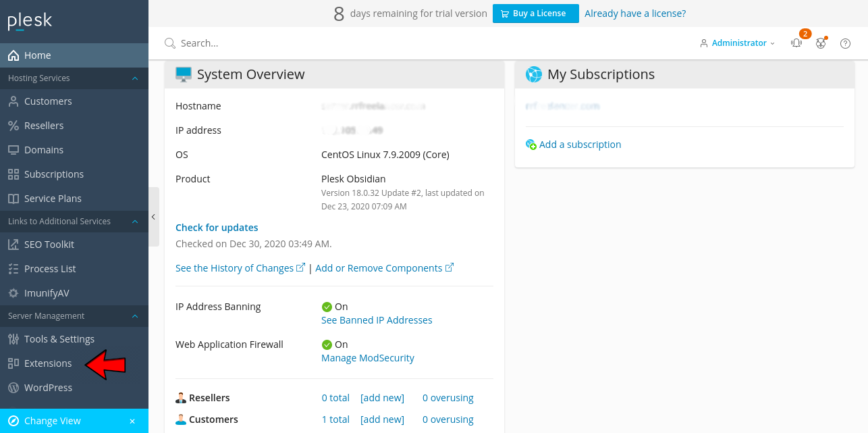868x433 pixels.
Task: Click the Check for updates link
Action: [217, 228]
